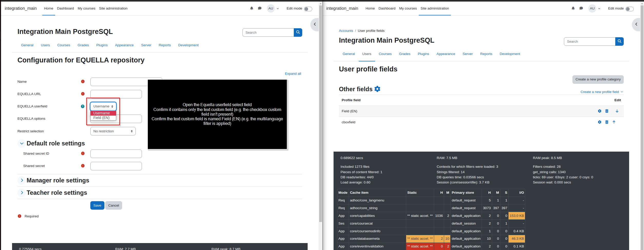The width and height of the screenshot is (644, 250).
Task: Open Dashboard in left window navbar
Action: (x=65, y=8)
